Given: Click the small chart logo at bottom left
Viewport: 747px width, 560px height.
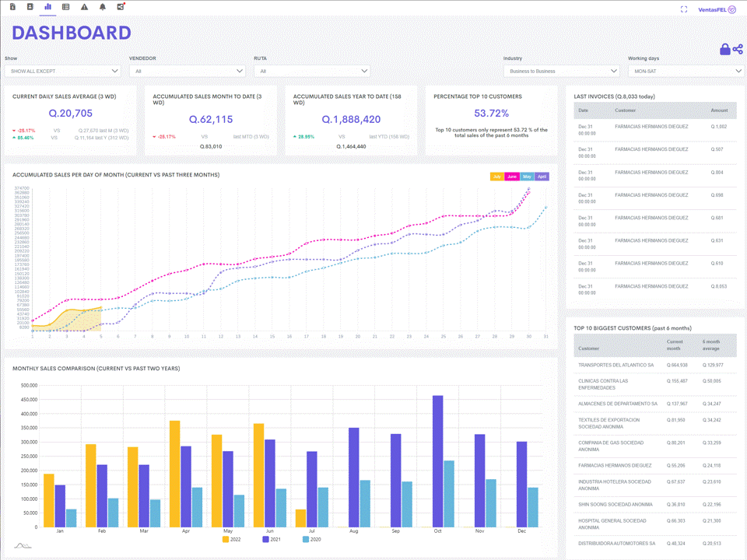Looking at the screenshot, I should tap(23, 546).
